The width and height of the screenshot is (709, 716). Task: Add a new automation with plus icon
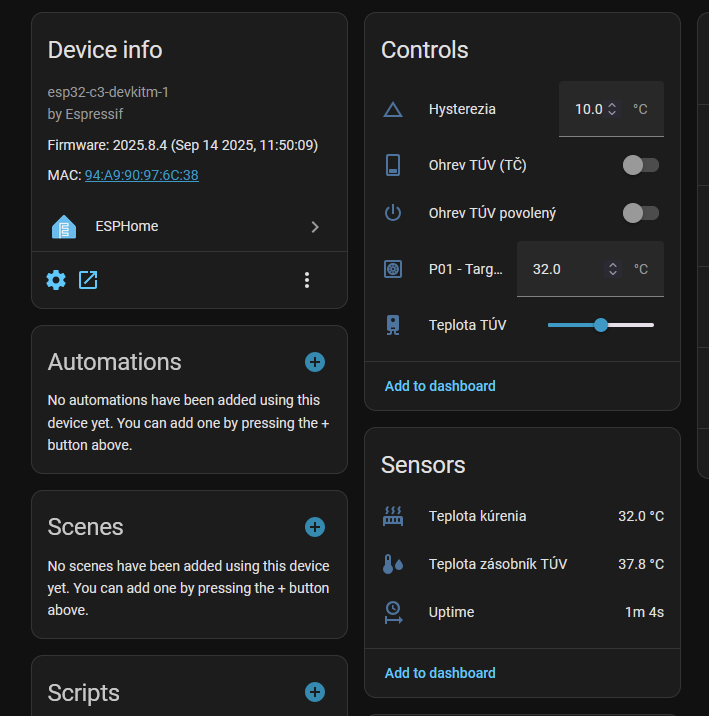pos(315,362)
